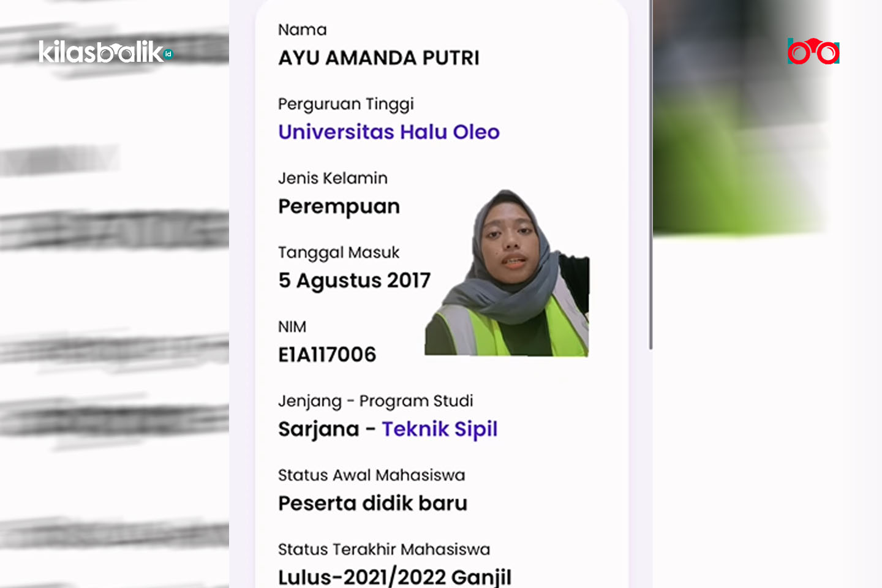This screenshot has height=588, width=882.
Task: Click the Status Awal Mahasiswa label
Action: click(371, 475)
